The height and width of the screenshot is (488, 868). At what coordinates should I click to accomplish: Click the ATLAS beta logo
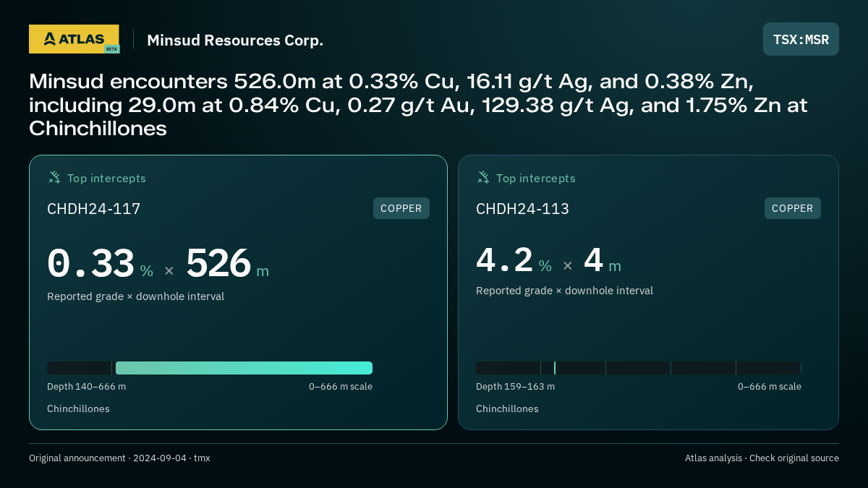tap(74, 39)
